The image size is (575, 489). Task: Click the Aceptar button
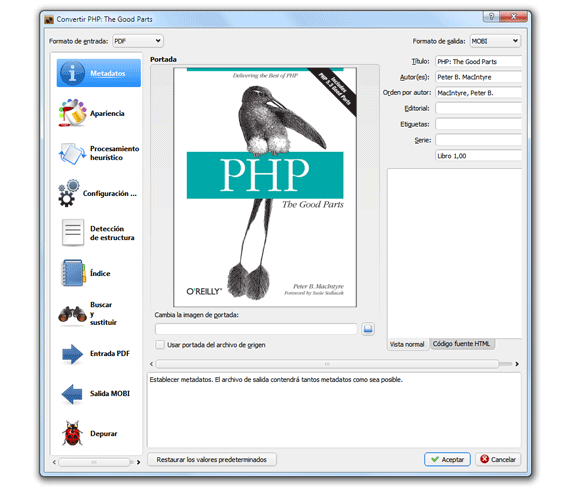pyautogui.click(x=447, y=459)
